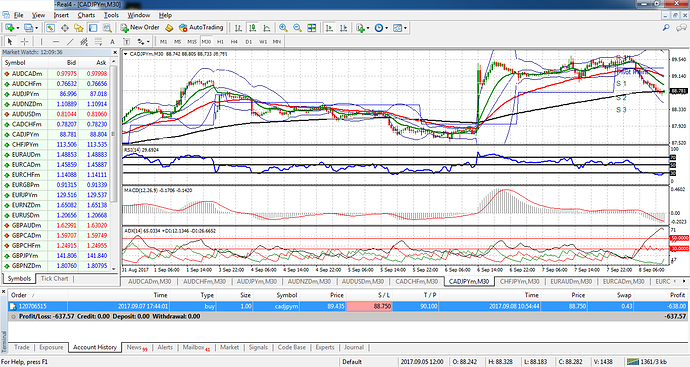Toggle the Data Window icon

pyautogui.click(x=65, y=28)
